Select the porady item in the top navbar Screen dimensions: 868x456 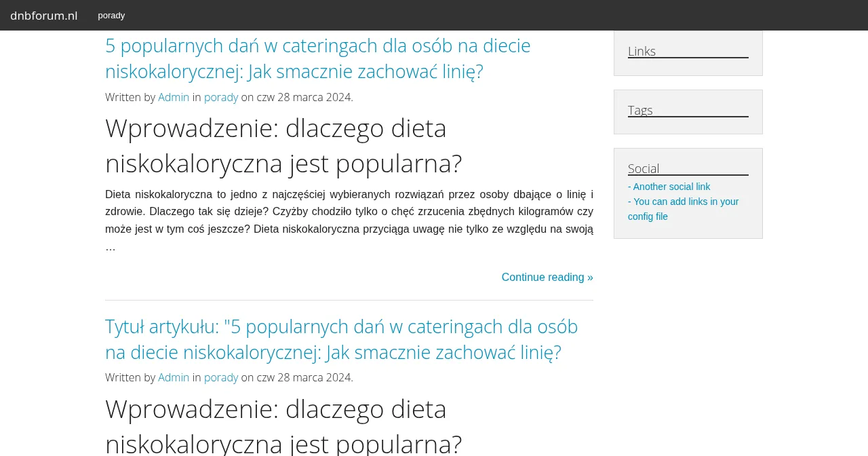point(111,16)
